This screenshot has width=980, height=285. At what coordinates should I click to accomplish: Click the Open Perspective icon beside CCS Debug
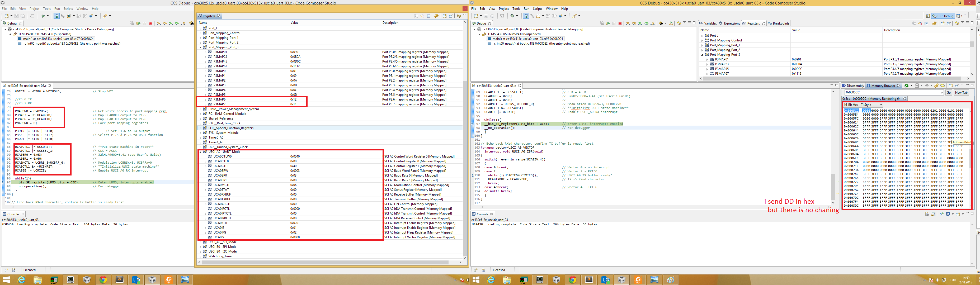click(928, 16)
